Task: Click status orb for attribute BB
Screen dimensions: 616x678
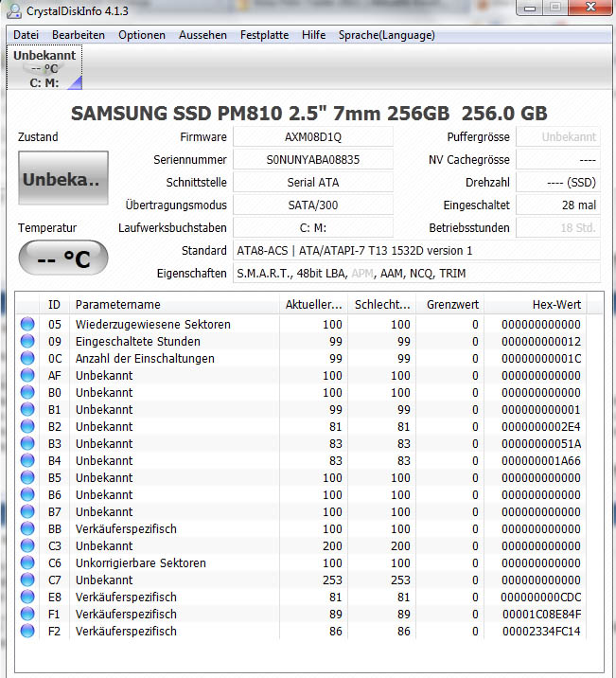Action: point(27,528)
